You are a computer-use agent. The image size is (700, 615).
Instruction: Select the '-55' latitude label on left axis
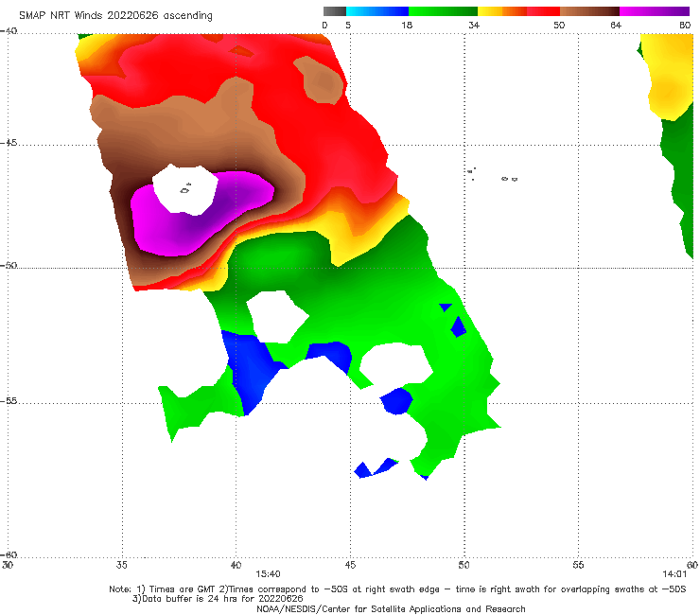click(9, 401)
